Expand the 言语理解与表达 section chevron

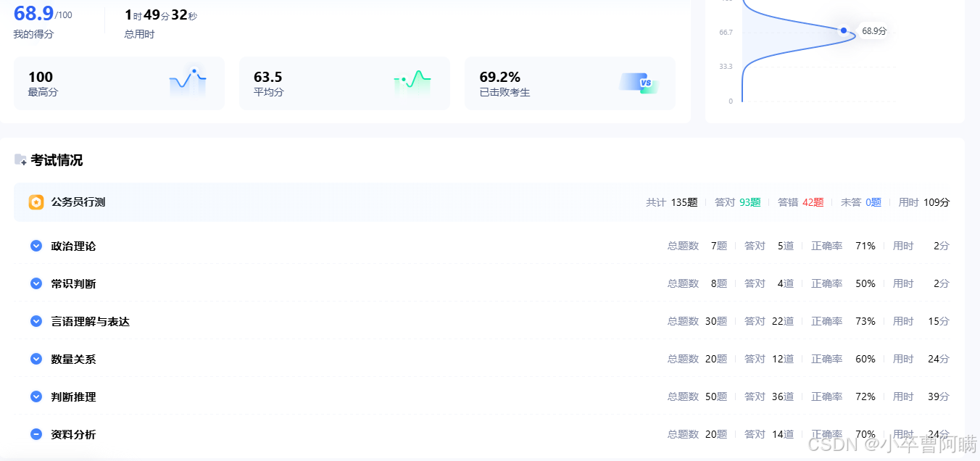[36, 321]
